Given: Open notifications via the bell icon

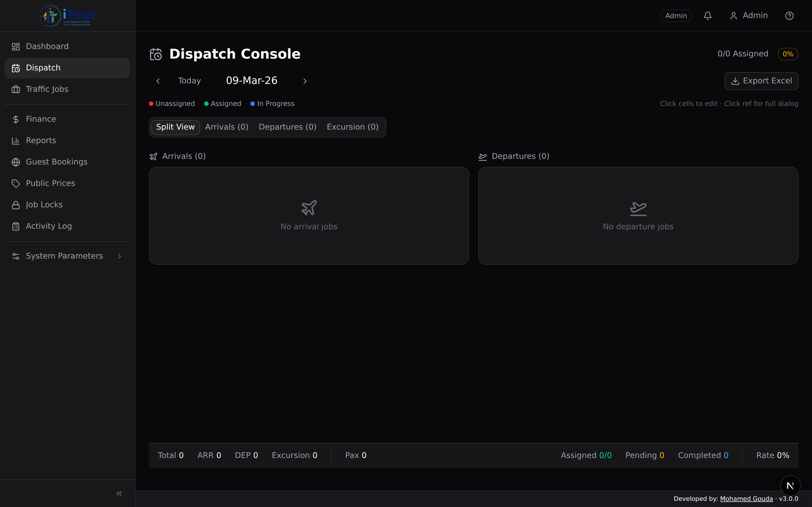Looking at the screenshot, I should 708,15.
